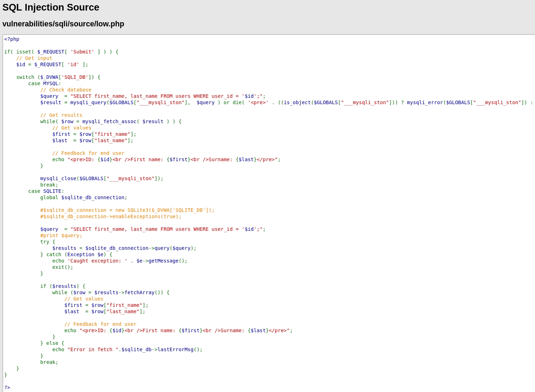
Task: Click the closing ?> tag
Action: tap(7, 387)
